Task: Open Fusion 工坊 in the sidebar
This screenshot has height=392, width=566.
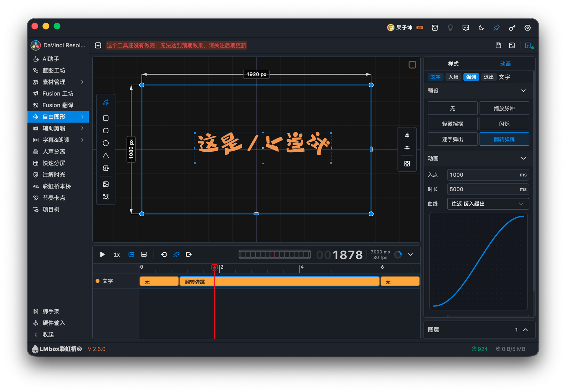Action: coord(58,94)
